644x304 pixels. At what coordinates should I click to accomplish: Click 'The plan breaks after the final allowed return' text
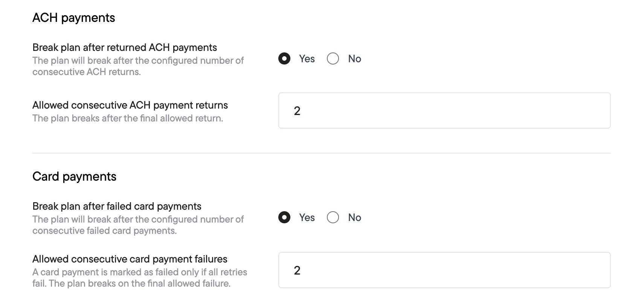[x=128, y=118]
